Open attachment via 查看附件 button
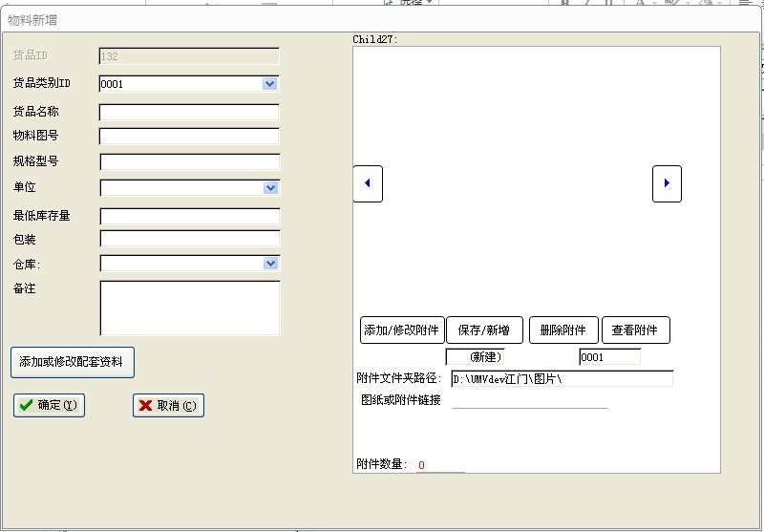Screen dimensions: 764x532 (x=636, y=330)
